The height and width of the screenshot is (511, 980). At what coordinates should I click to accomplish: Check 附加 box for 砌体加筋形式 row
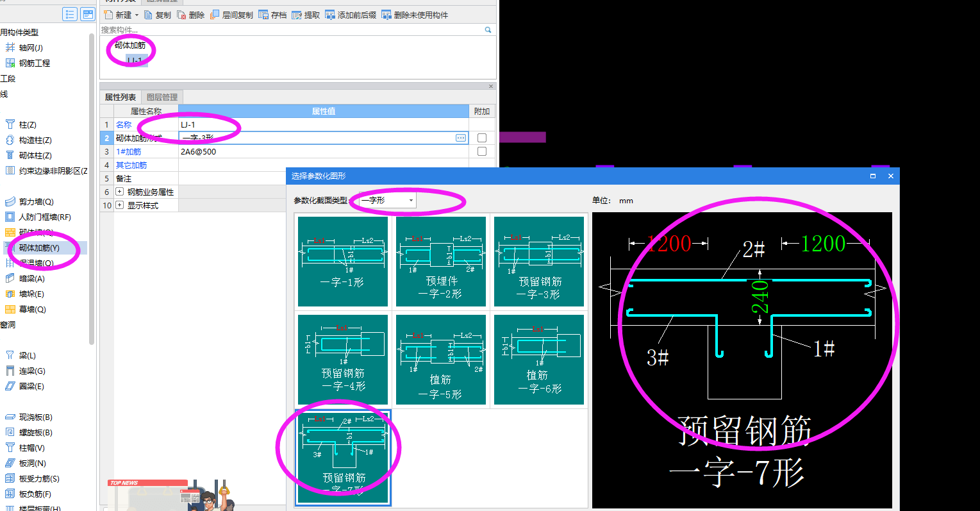(482, 138)
